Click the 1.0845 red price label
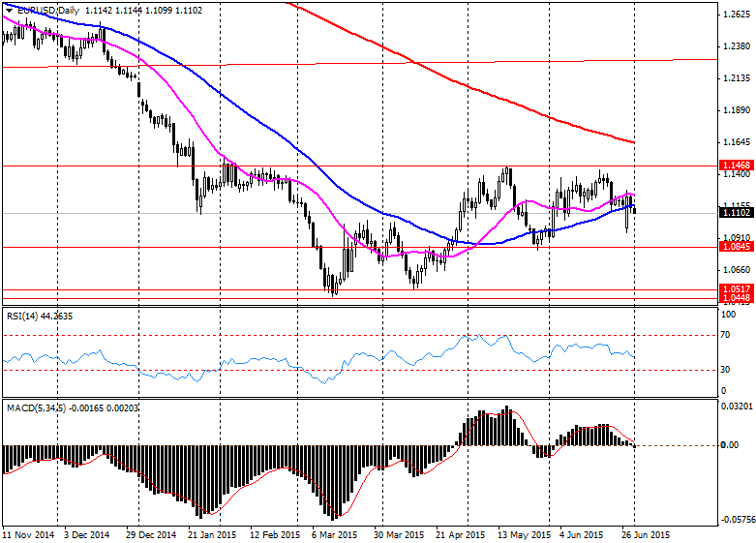This screenshot has width=756, height=543. (735, 247)
